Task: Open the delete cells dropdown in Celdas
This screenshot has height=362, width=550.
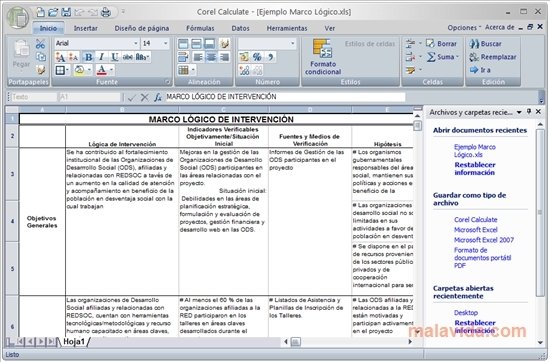Action: (420, 57)
